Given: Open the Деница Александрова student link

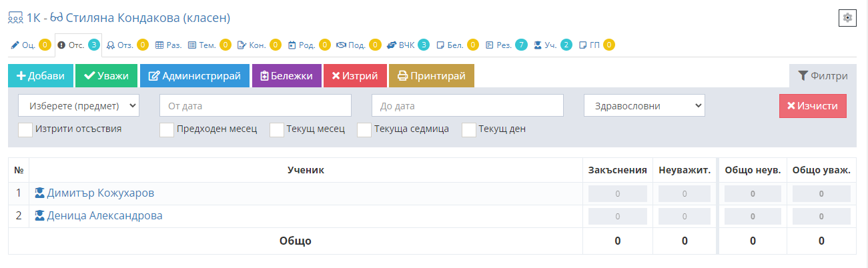Looking at the screenshot, I should pos(105,216).
